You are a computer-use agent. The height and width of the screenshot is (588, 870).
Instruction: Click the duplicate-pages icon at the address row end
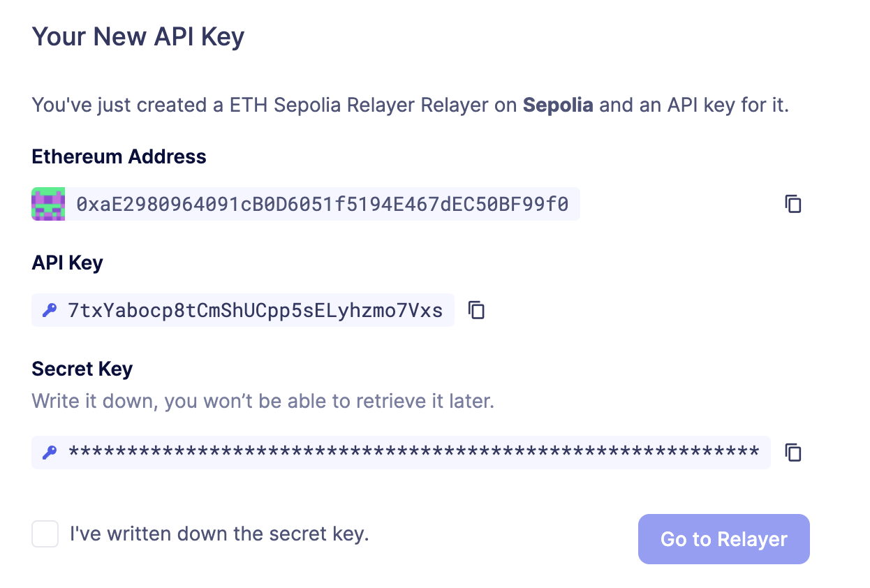pos(792,204)
